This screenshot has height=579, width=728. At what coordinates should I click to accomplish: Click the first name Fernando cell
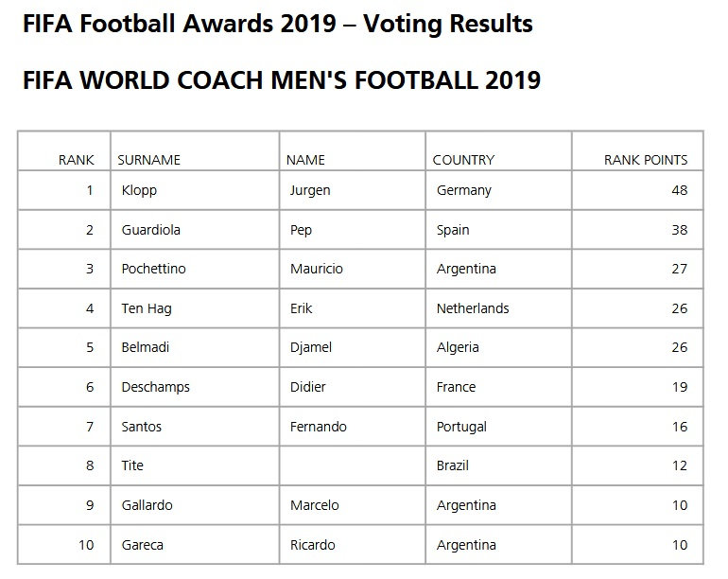point(319,427)
